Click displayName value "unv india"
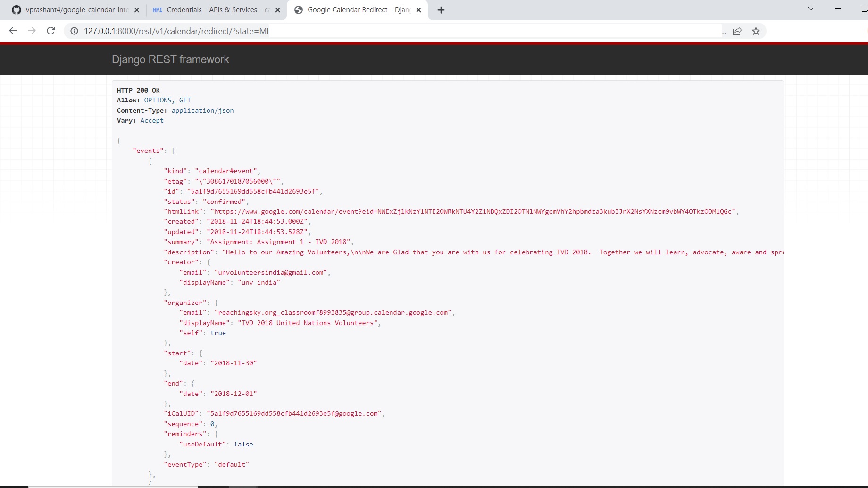 pos(259,282)
